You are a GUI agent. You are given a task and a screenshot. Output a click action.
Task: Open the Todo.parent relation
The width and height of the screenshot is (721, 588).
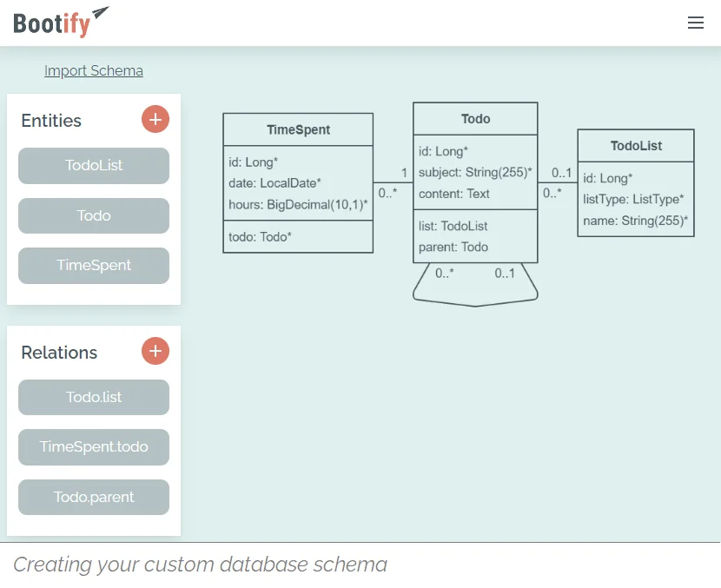[x=94, y=497]
